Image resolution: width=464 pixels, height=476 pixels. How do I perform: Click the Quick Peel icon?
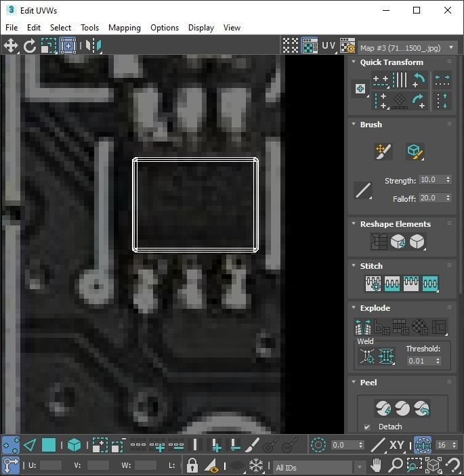click(x=383, y=408)
